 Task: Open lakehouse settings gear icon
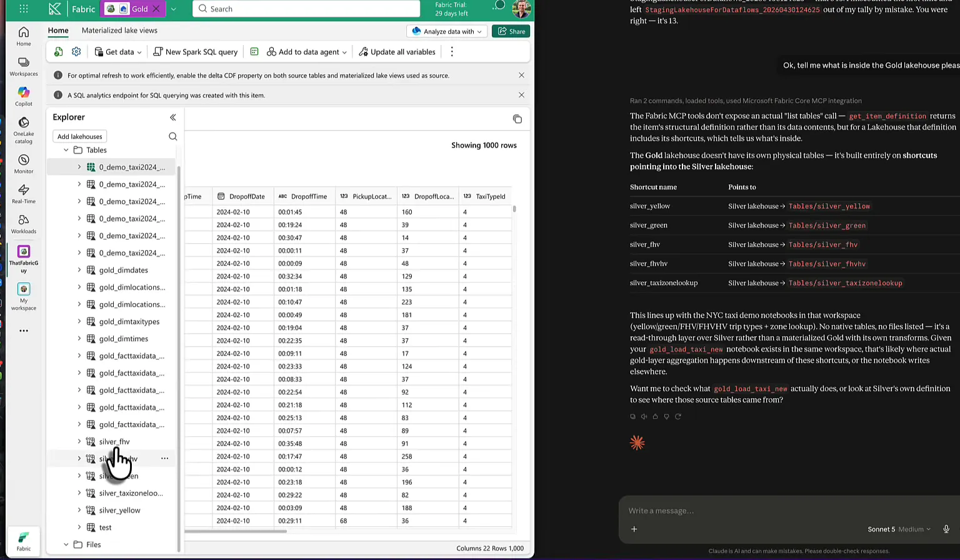click(76, 52)
